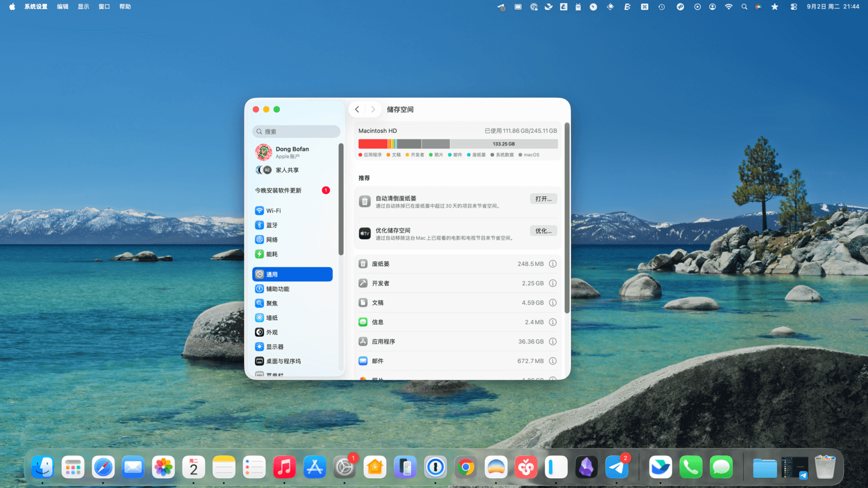868x488 pixels.
Task: Show info for 应用程序 storage row
Action: pos(552,342)
